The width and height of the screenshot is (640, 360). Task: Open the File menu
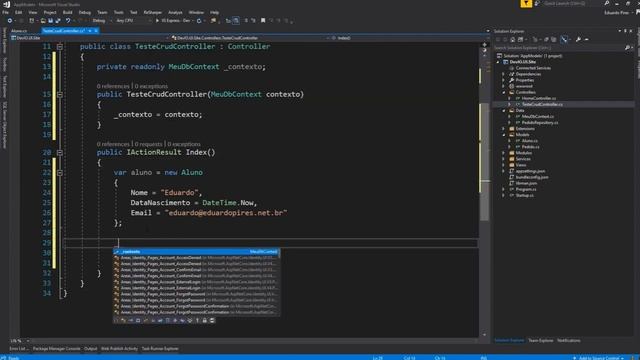point(5,13)
